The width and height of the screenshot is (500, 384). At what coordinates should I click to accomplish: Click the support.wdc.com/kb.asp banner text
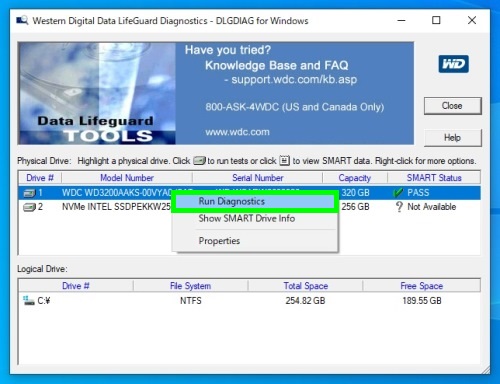pos(294,79)
